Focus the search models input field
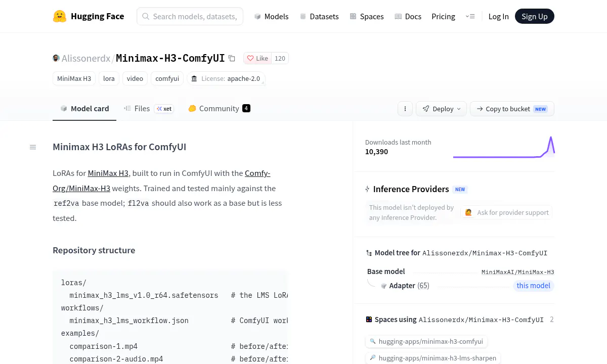Image resolution: width=607 pixels, height=364 pixels. (x=190, y=16)
